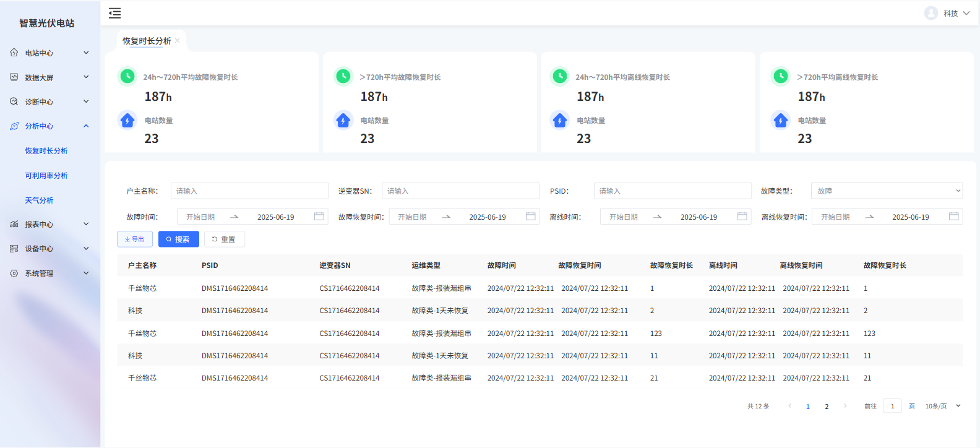Click the calendar icon in 离线恢复时间 field

(x=953, y=217)
